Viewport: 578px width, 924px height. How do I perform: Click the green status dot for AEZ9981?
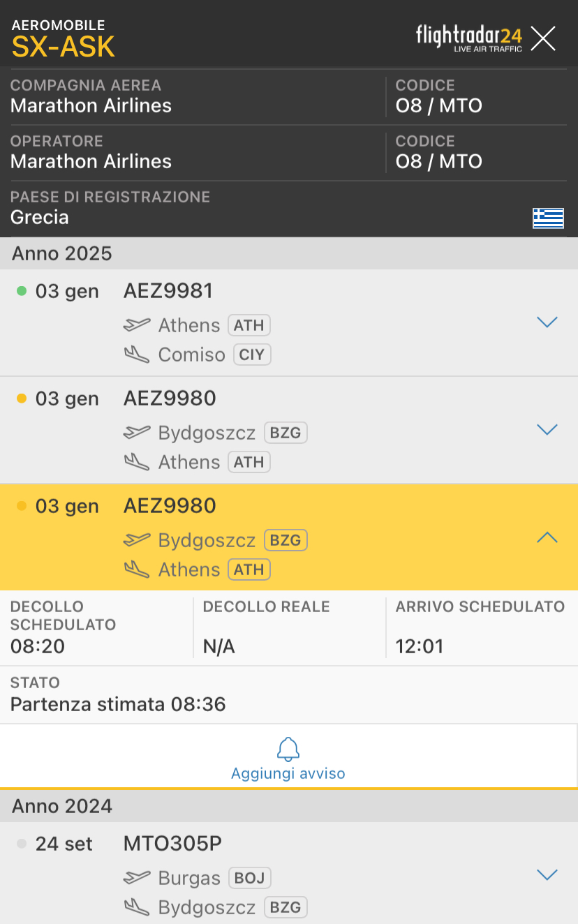click(22, 291)
